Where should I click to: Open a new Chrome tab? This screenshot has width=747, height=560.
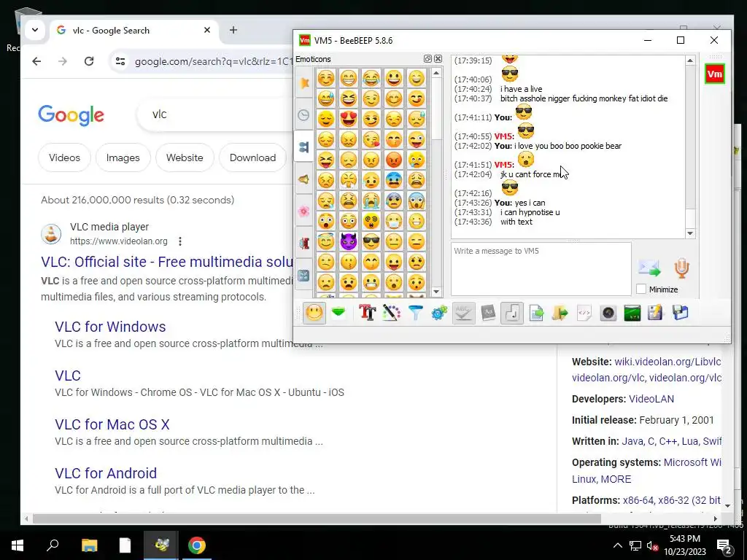coord(233,30)
